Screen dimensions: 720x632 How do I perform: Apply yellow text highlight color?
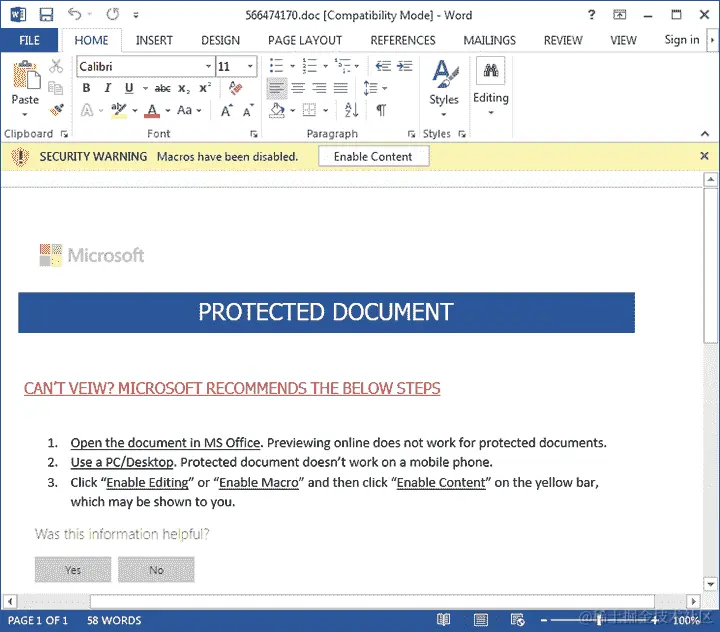click(x=118, y=110)
